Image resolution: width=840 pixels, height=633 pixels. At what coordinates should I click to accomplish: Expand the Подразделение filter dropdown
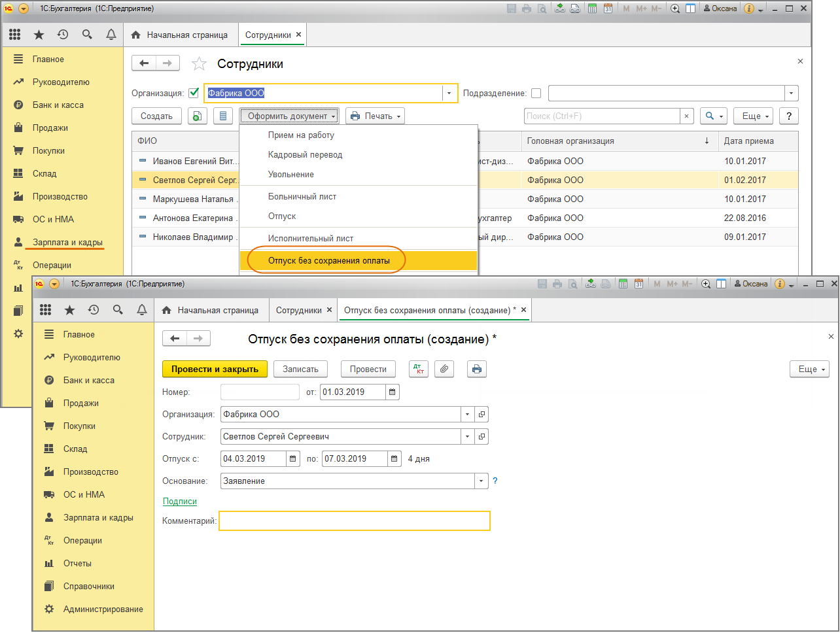791,93
